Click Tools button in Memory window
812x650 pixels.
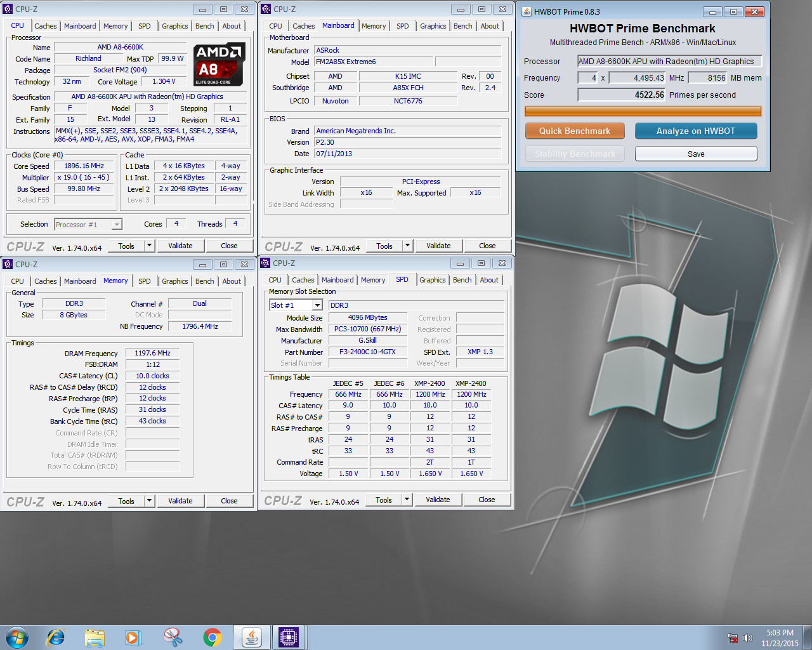click(x=126, y=501)
